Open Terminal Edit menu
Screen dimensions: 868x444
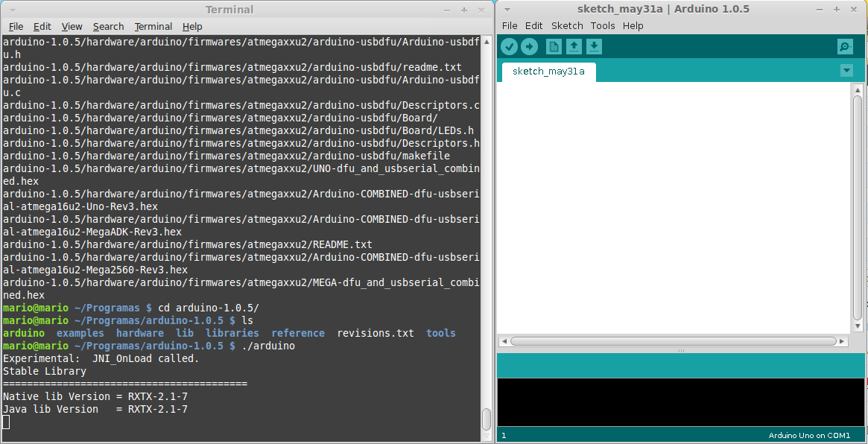pyautogui.click(x=42, y=26)
